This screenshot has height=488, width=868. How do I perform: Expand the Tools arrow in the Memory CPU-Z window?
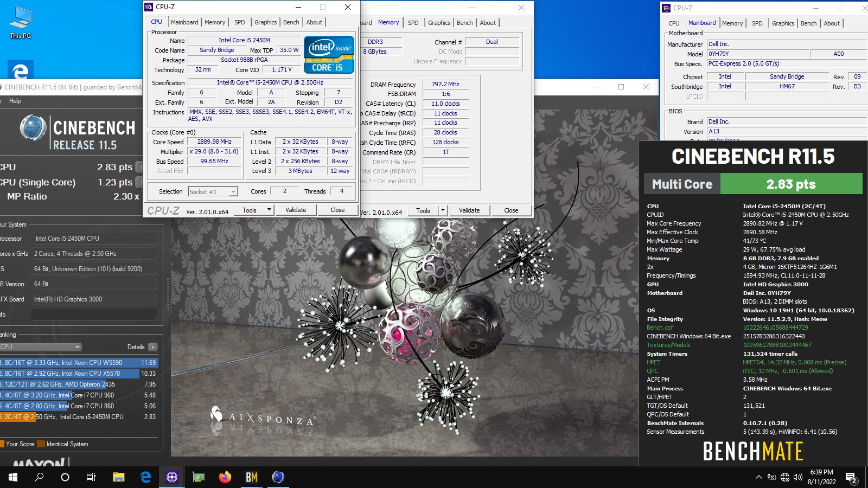pos(443,210)
